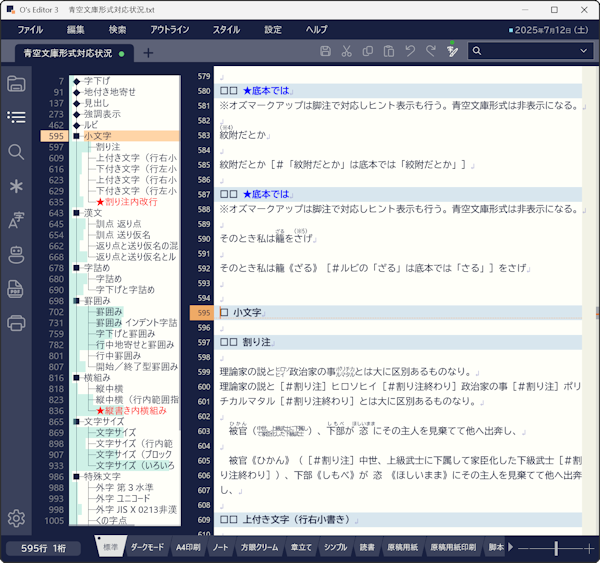The image size is (600, 563).
Task: Click zoom in plus at bottom right
Action: point(589,548)
